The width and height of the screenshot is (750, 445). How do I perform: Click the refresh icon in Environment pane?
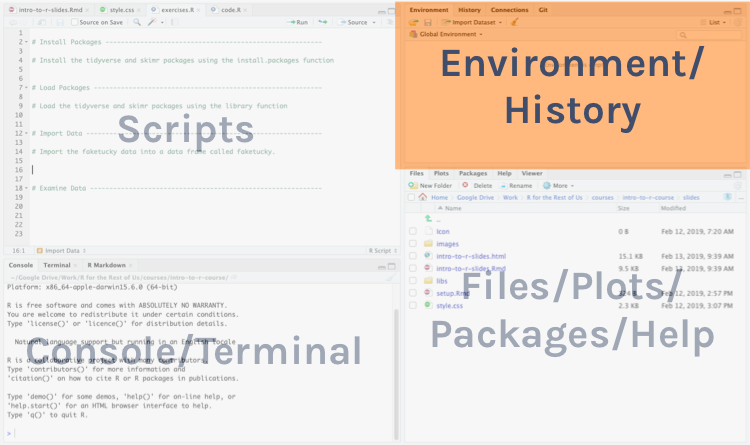point(738,22)
